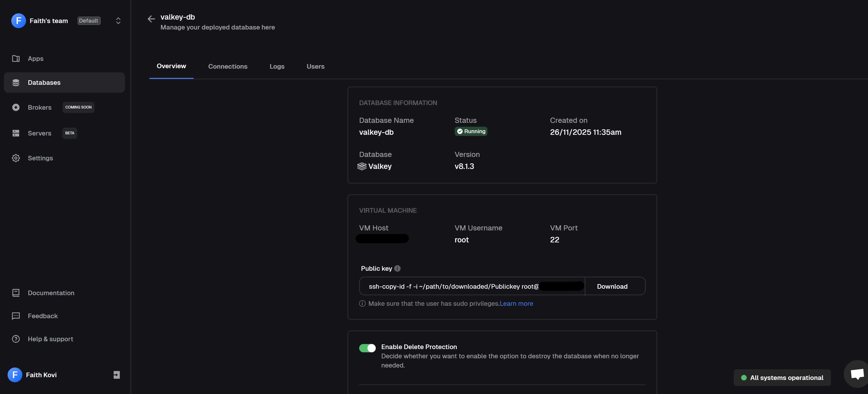
Task: Click the logout icon next to Faith Kovi
Action: (x=117, y=375)
